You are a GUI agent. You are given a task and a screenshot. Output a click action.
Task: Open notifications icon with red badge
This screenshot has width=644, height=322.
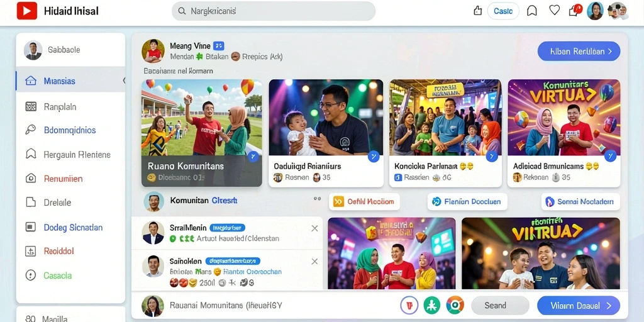(575, 10)
